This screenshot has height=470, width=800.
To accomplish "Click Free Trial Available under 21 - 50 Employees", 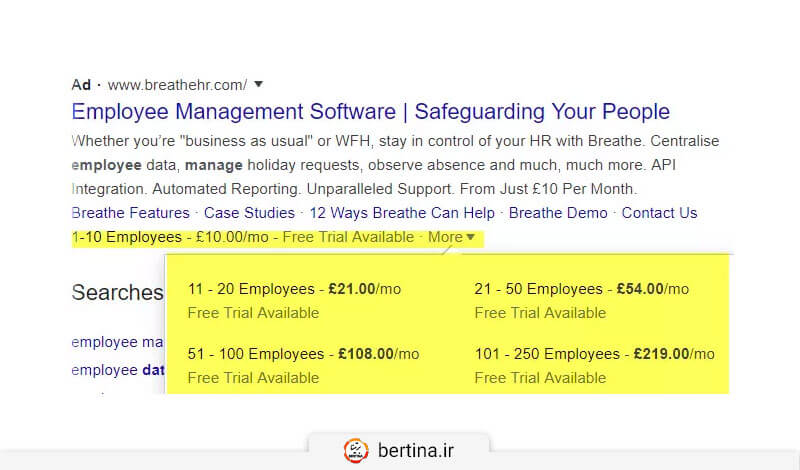I will (540, 313).
